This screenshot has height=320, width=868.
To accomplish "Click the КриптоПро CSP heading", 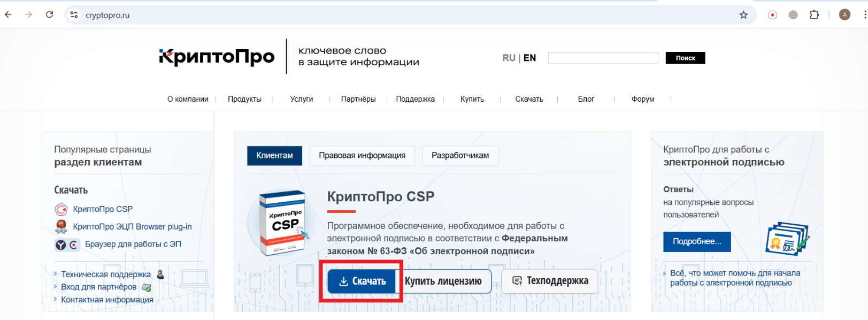I will pos(381,196).
